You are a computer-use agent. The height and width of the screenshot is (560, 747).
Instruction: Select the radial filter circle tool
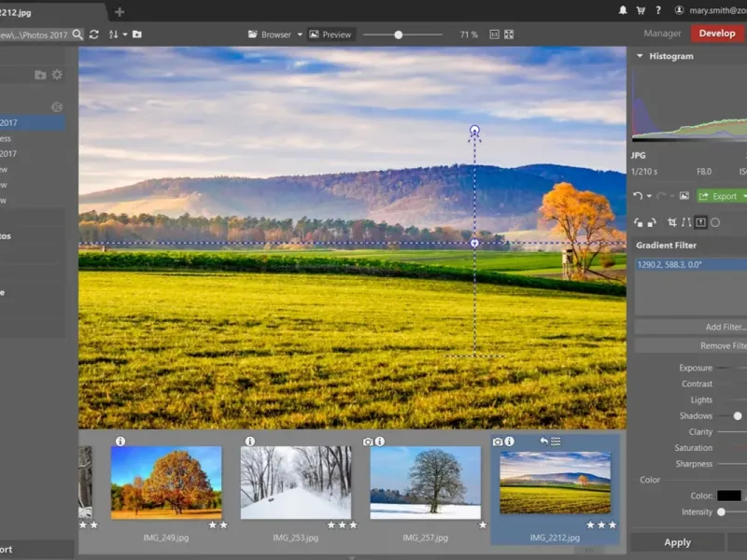click(715, 222)
